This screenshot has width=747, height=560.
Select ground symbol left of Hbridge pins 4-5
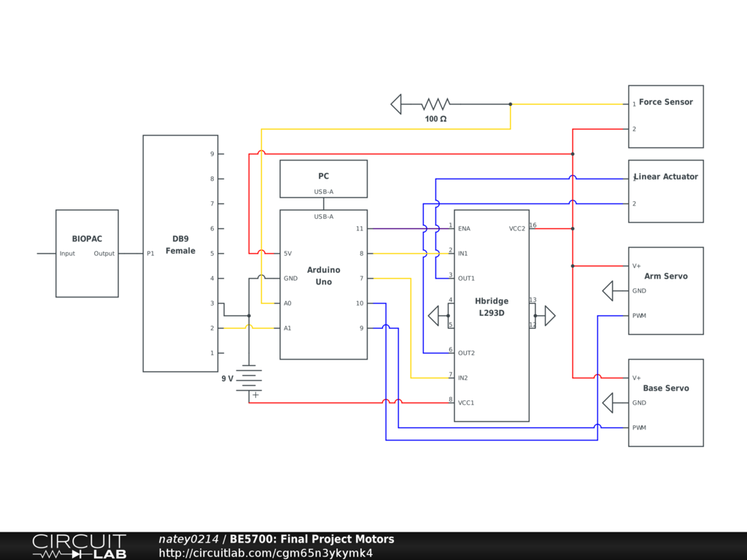click(x=433, y=316)
